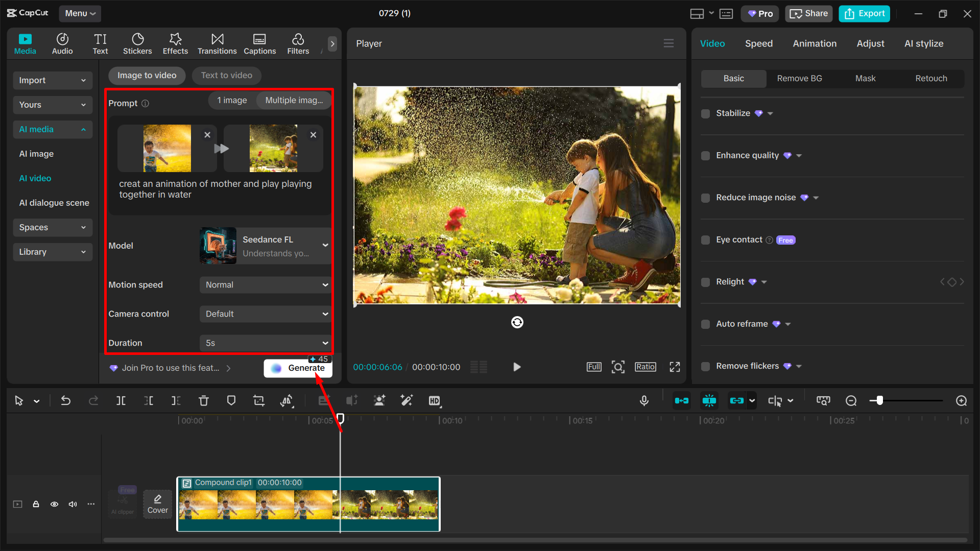
Task: Enable the Stabilize option
Action: coord(705,113)
